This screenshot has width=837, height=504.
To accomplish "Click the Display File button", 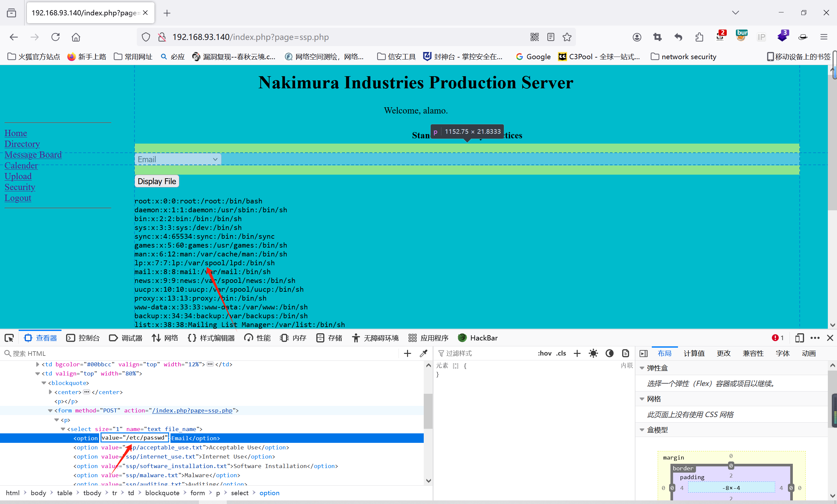I will [x=156, y=181].
